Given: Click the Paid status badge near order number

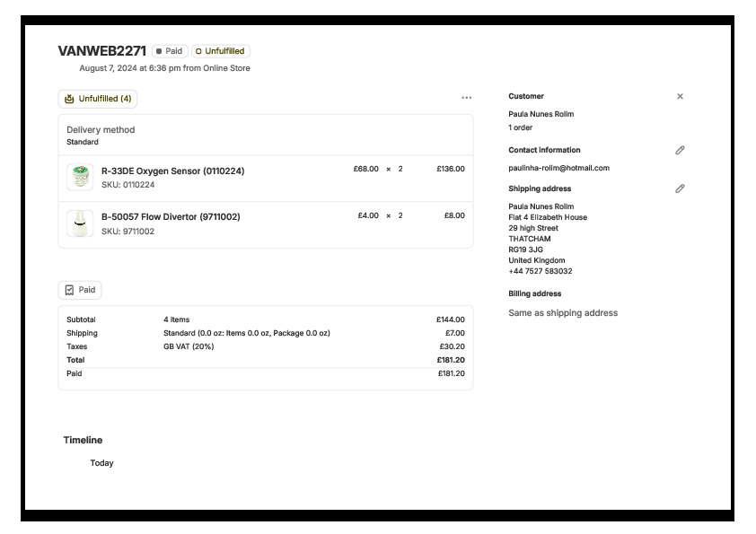Looking at the screenshot, I should click(170, 51).
